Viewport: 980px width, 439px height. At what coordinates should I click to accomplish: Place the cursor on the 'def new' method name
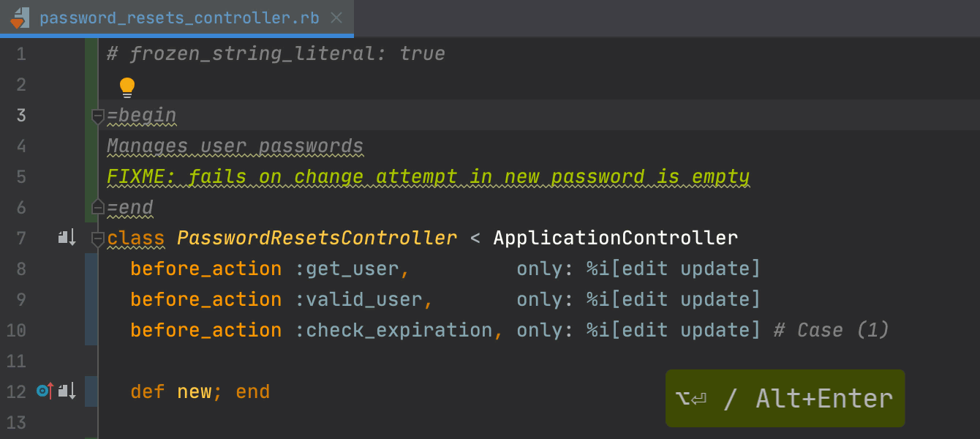[194, 391]
